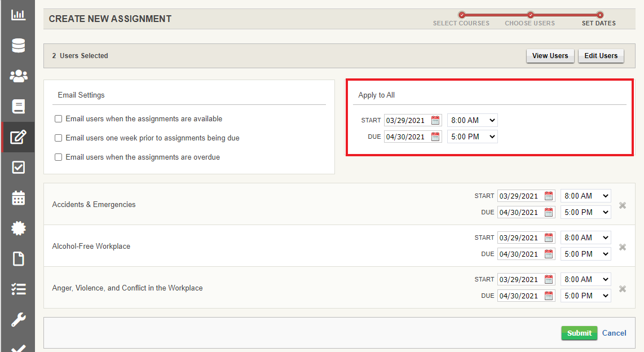Select the assignments pencil icon in the sidebar
644x352 pixels.
(x=17, y=137)
